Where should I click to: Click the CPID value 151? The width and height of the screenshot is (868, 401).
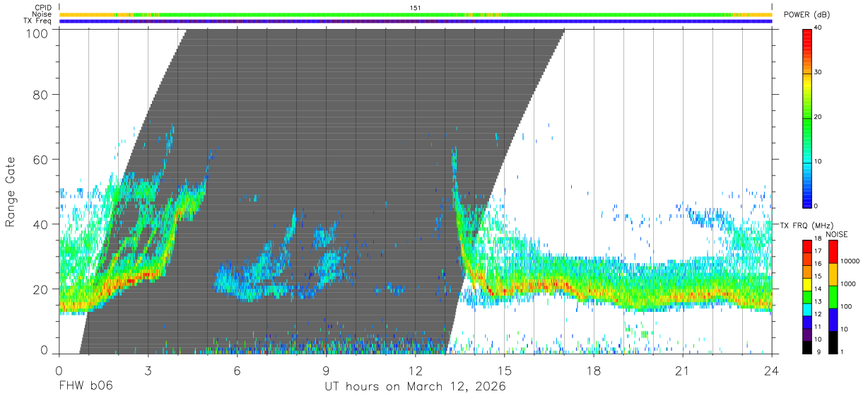[x=416, y=8]
